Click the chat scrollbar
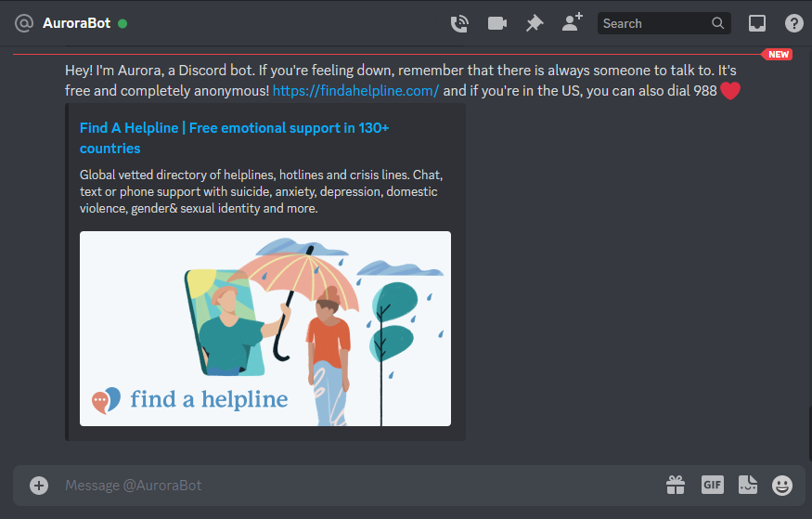Viewport: 812px width, 519px height. click(x=810, y=434)
